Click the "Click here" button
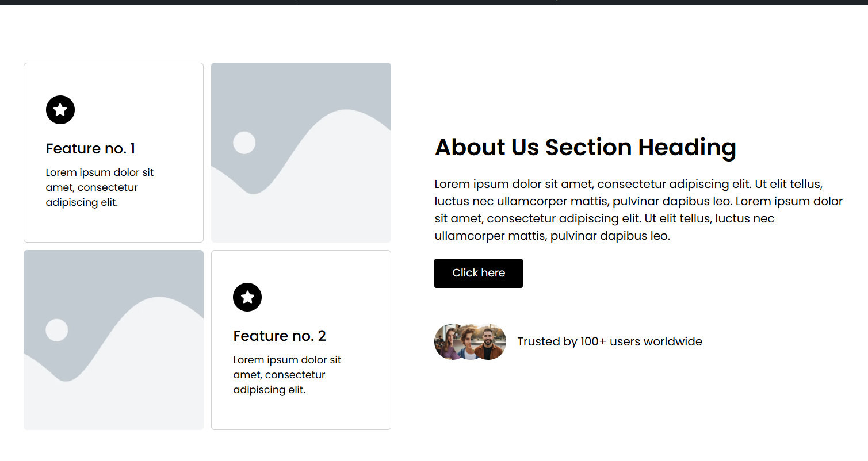The width and height of the screenshot is (868, 461). [x=479, y=273]
